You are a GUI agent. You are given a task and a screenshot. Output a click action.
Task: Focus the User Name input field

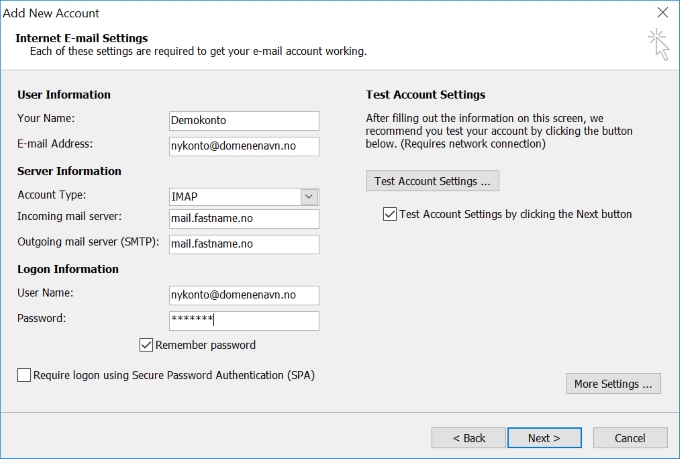244,295
